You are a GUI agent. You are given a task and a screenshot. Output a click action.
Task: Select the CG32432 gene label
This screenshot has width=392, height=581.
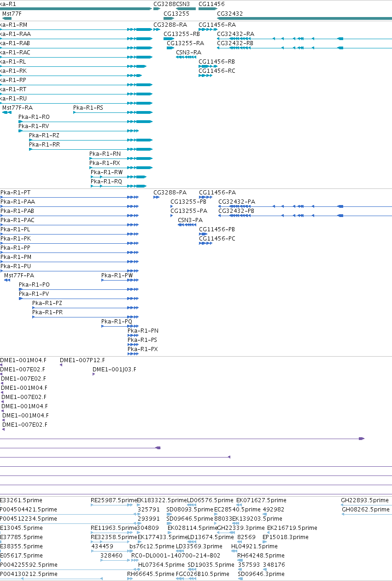(230, 14)
